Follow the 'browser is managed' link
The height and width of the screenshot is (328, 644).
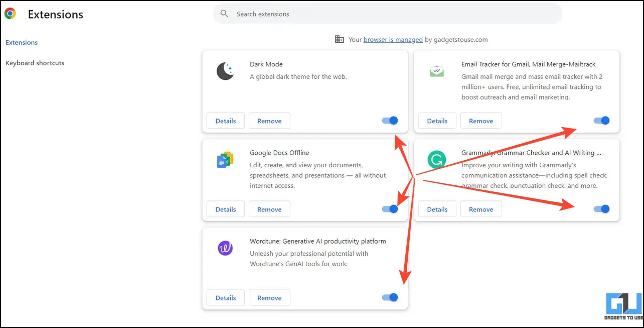pyautogui.click(x=393, y=40)
